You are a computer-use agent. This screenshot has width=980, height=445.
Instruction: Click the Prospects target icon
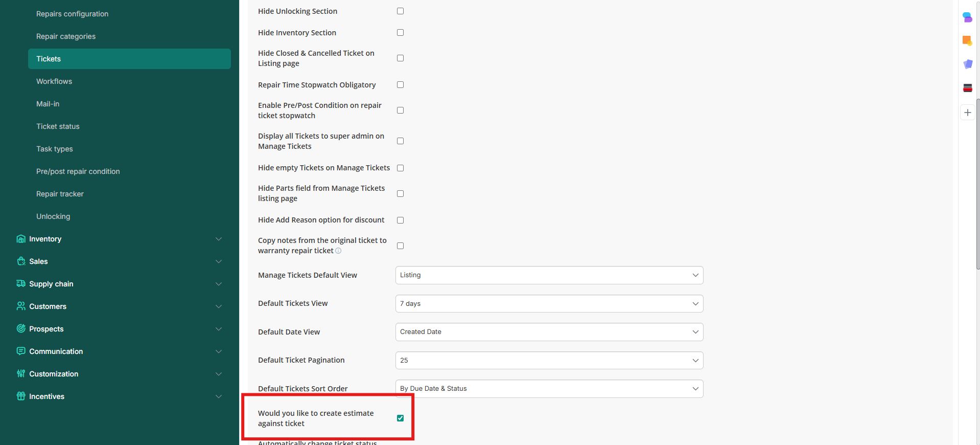[21, 329]
